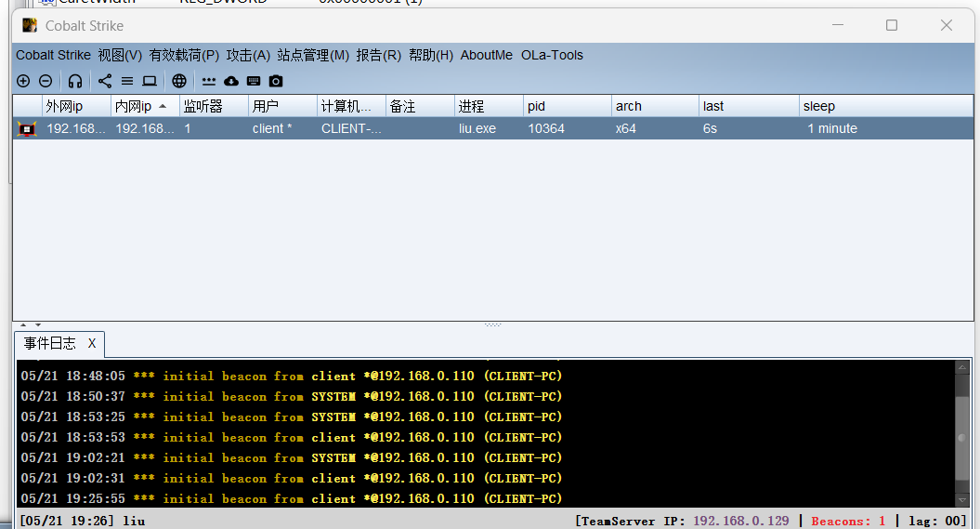The image size is (980, 529).
Task: Click event log scrollbar up arrow
Action: coord(961,367)
